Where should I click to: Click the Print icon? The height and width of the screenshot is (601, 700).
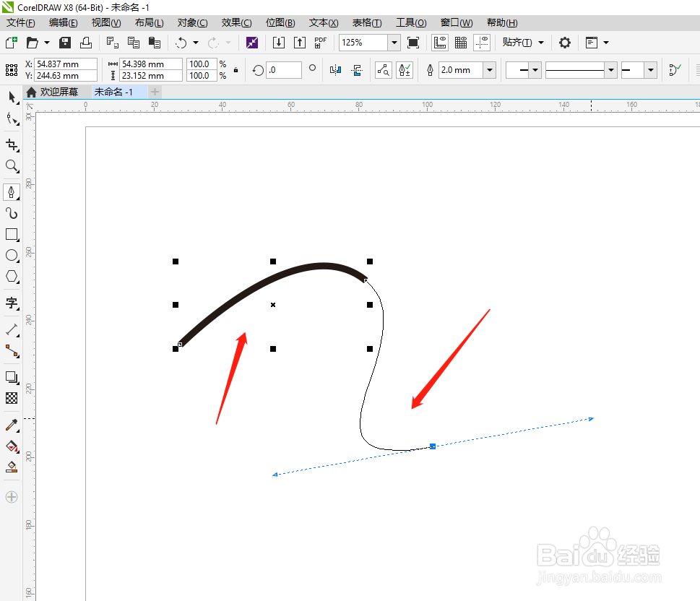(x=86, y=43)
